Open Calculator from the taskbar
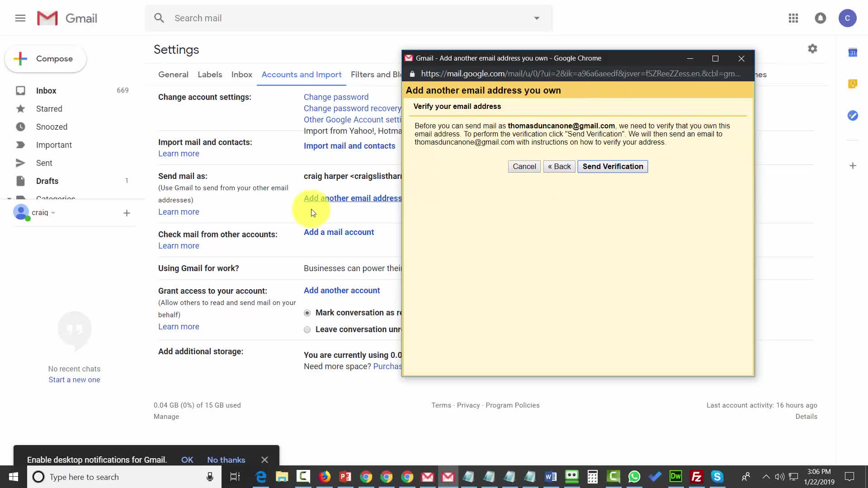The height and width of the screenshot is (488, 868). 593,477
